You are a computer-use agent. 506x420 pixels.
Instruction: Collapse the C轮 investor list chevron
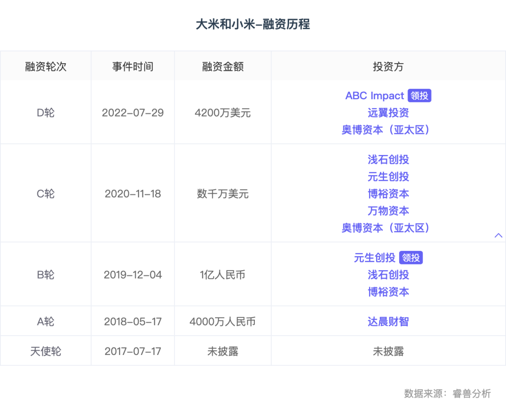click(x=498, y=236)
